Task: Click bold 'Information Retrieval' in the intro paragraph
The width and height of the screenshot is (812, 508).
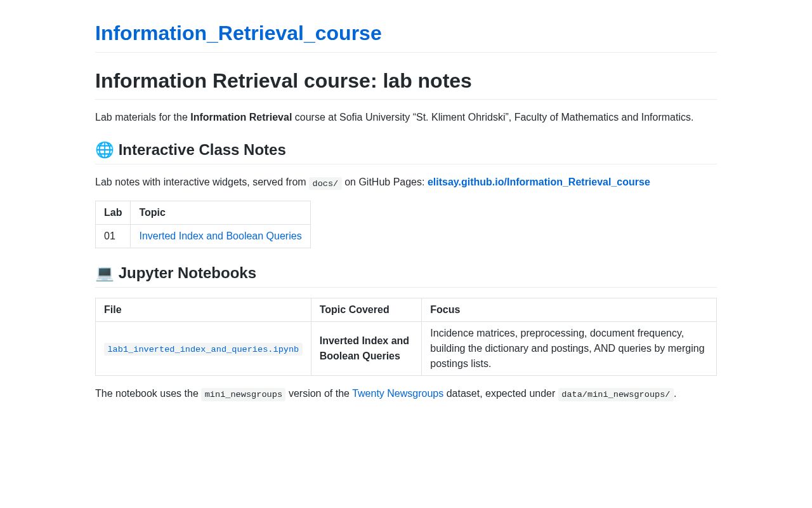Action: pos(241,117)
